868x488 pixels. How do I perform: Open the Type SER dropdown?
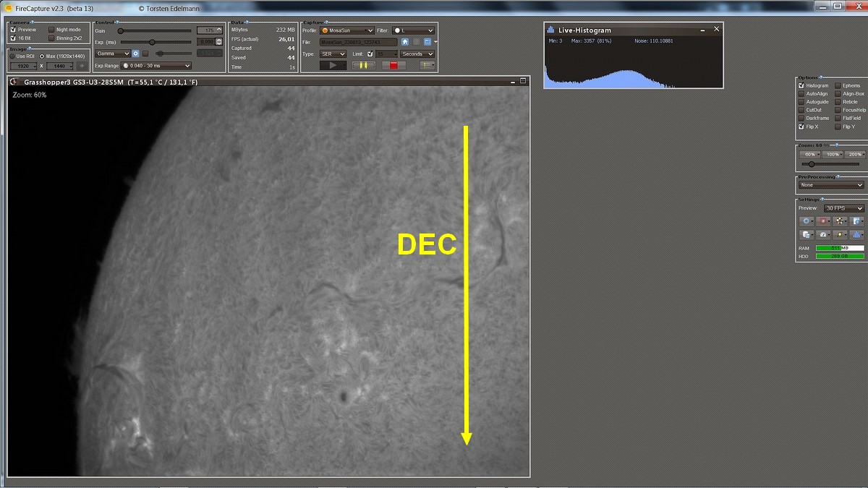(333, 53)
